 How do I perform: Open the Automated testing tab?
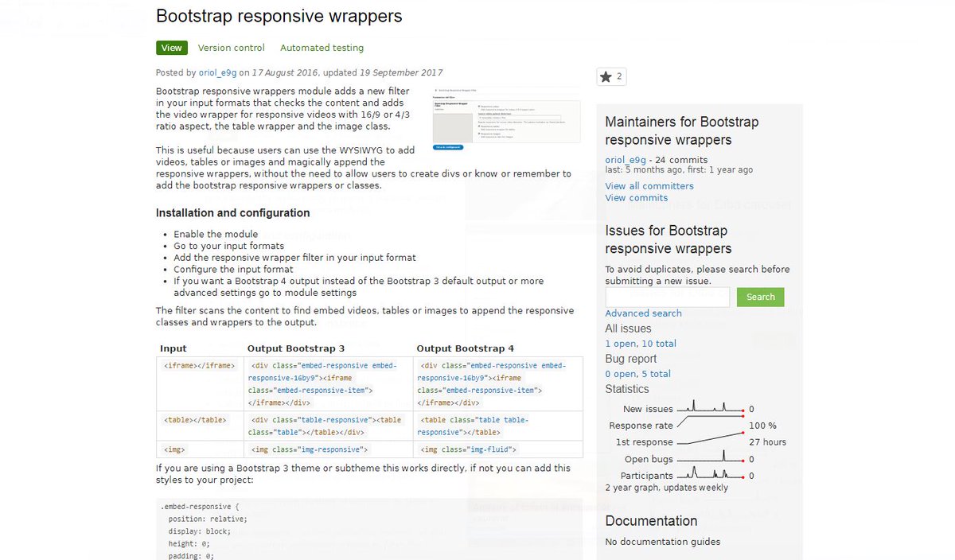(322, 48)
